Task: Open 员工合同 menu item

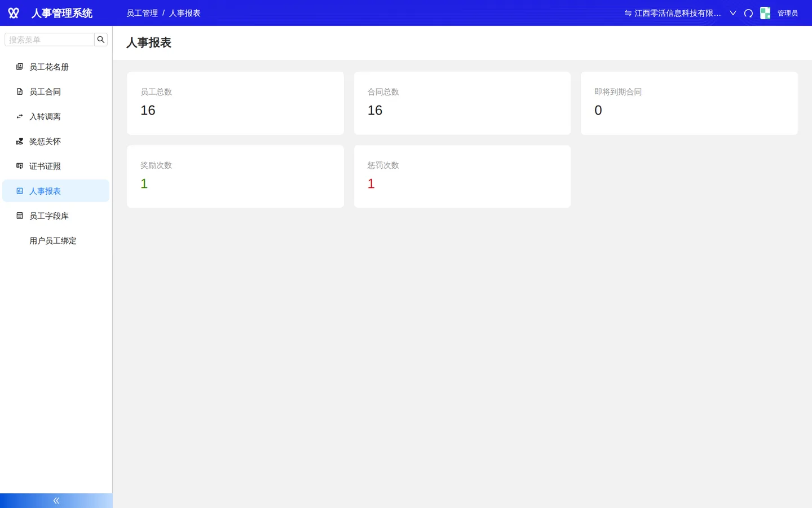Action: 56,91
